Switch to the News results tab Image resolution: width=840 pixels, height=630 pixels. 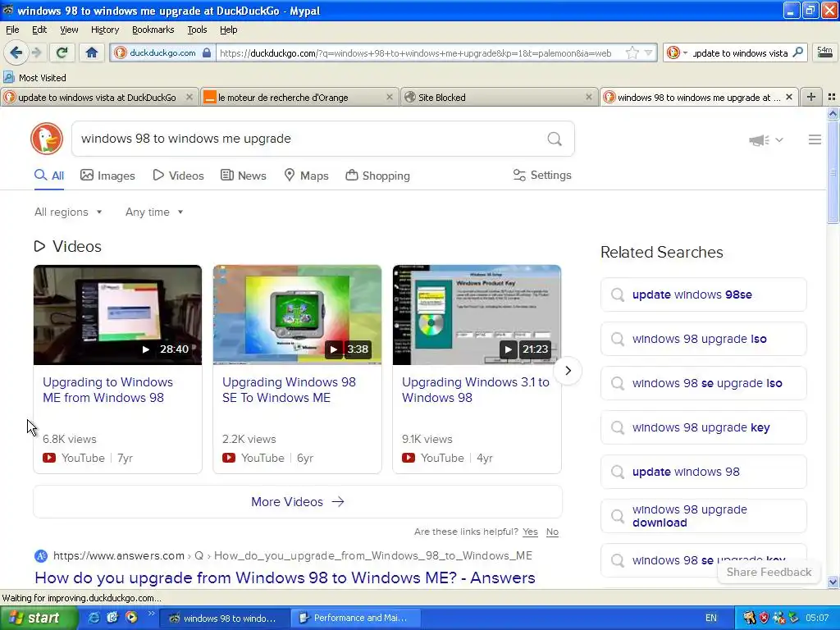click(x=243, y=176)
